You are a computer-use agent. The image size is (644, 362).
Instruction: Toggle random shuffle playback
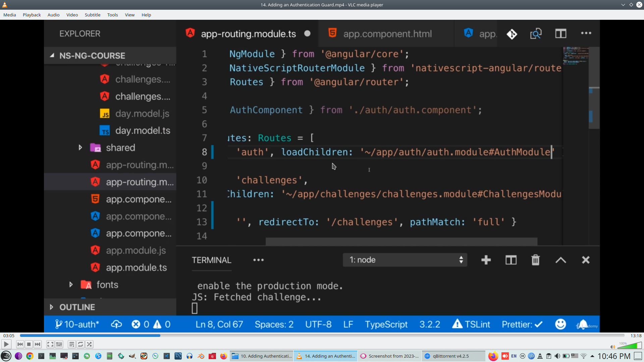89,344
